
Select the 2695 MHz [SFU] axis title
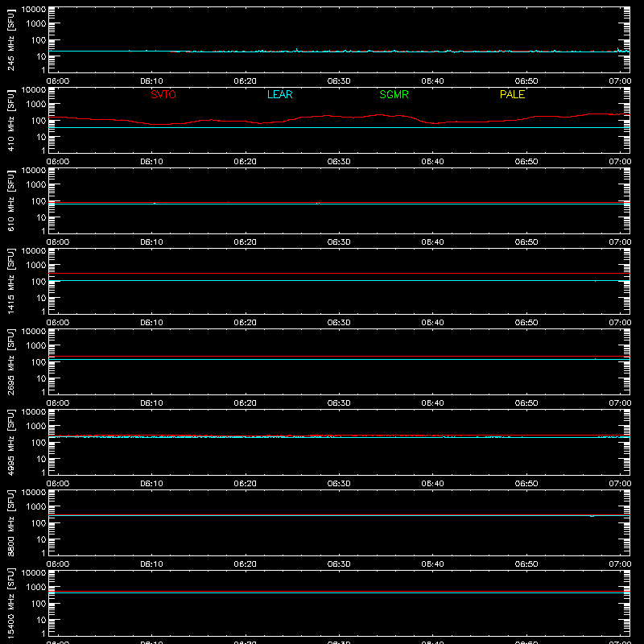(x=10, y=361)
